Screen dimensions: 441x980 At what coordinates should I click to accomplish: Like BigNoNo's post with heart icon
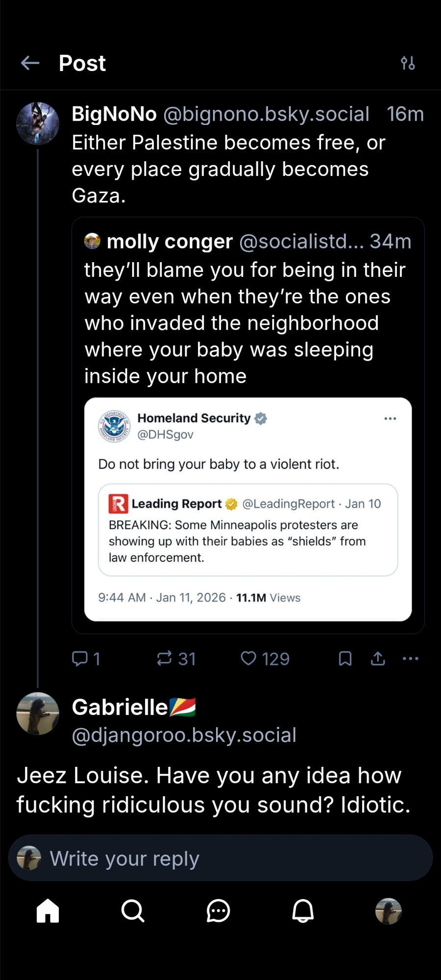249,659
